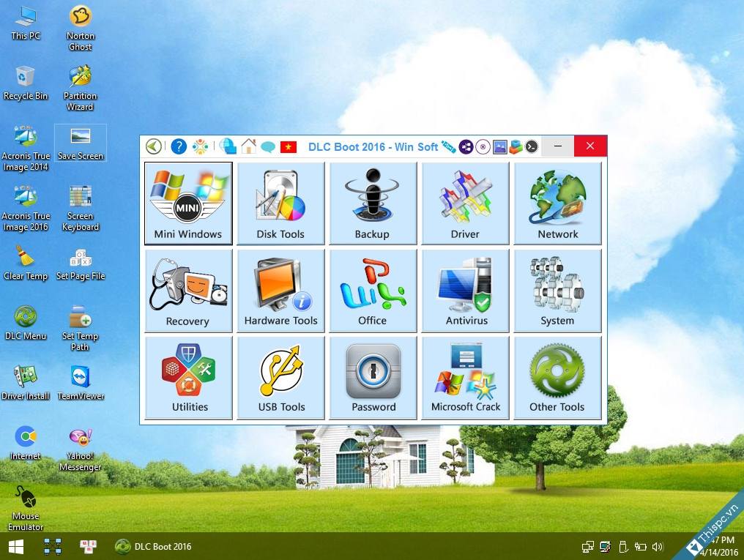The image size is (744, 560).
Task: Click the CD disc icon in title bar
Action: click(483, 146)
